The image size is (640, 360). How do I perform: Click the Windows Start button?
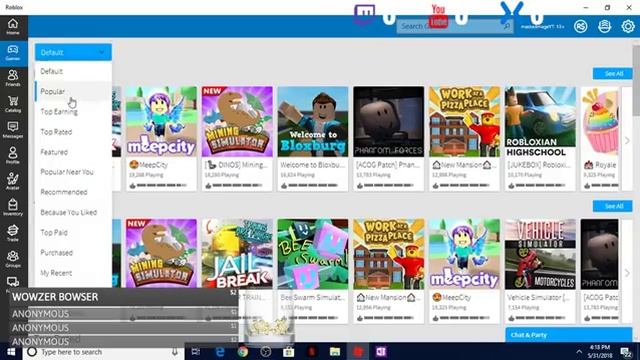point(11,351)
